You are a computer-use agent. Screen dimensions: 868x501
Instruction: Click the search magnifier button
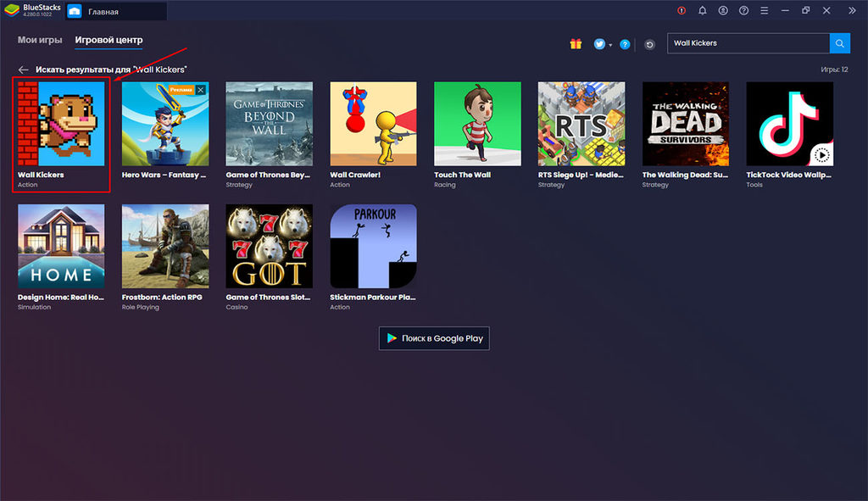click(840, 43)
